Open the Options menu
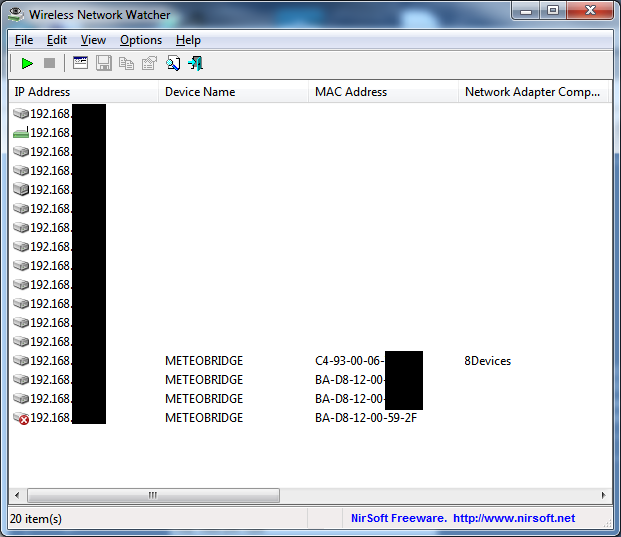This screenshot has height=537, width=621. (141, 40)
